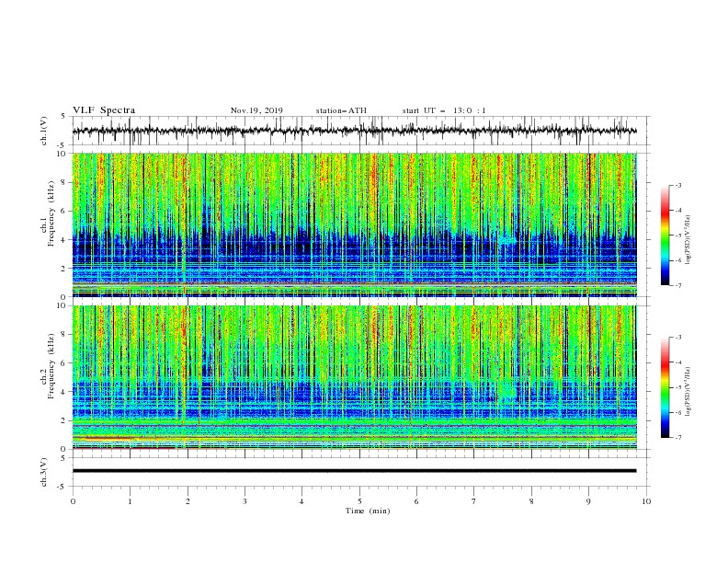Click the "ch.1(V)" axis label
Viewport: 728px width, 563px height.
[44, 131]
